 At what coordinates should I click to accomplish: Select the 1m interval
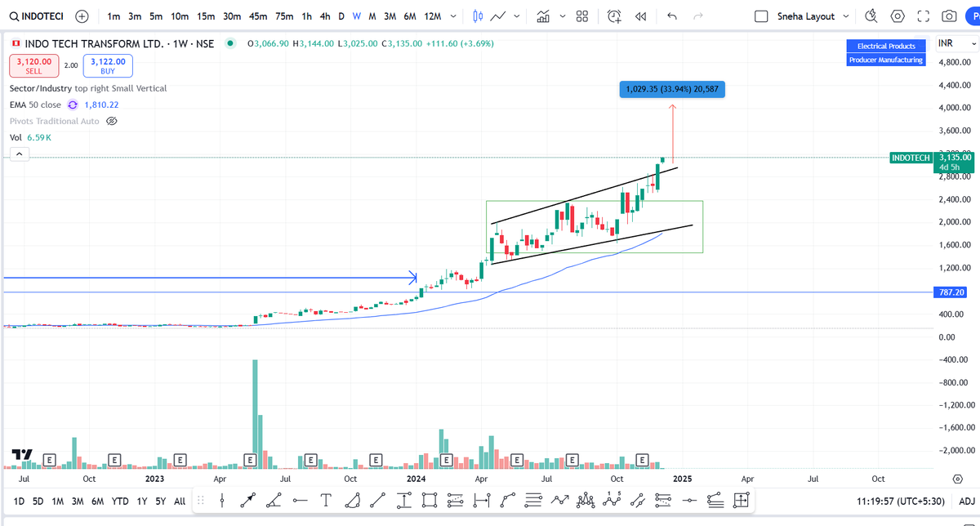tap(114, 16)
